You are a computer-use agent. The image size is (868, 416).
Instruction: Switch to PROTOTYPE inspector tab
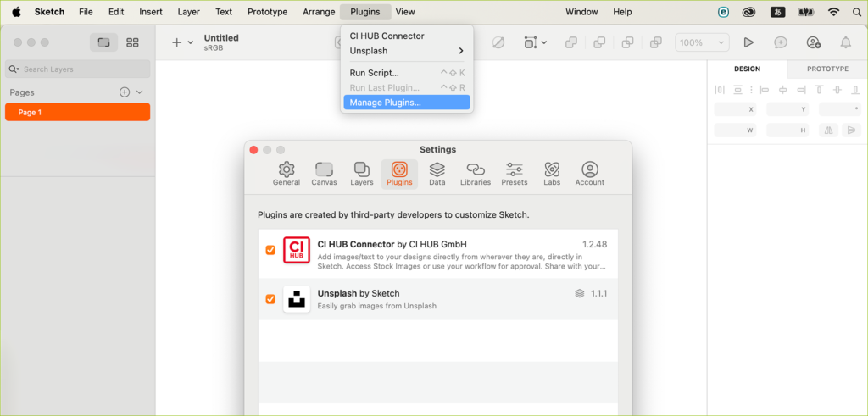[827, 69]
